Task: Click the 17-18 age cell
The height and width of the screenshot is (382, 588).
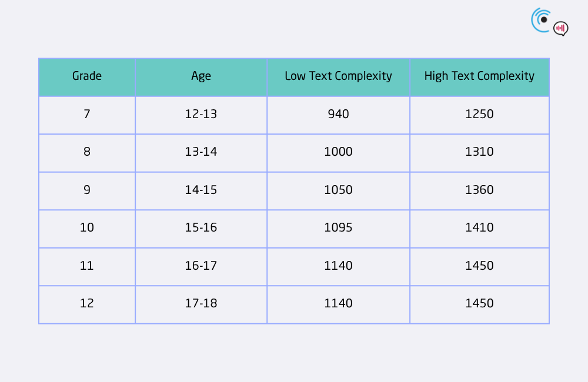Action: point(201,304)
